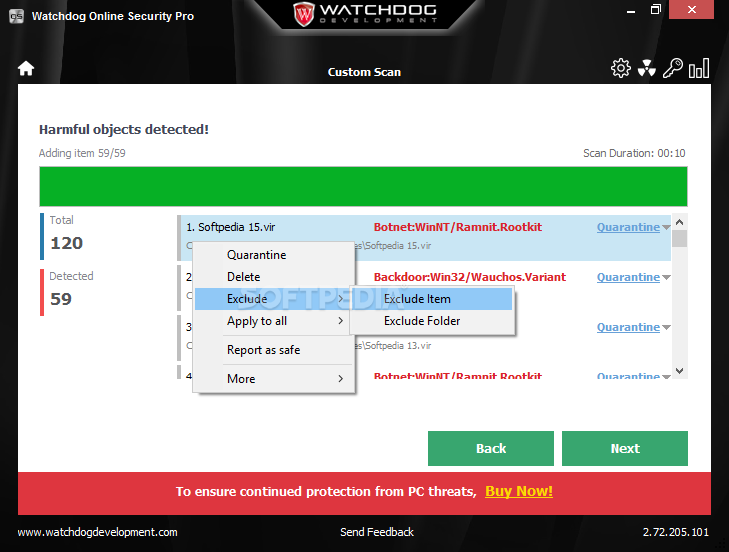Screen dimensions: 729x552
Task: Click Botnet:WinNT/Ramnit.Rootkit threat name in row 1
Action: 457,227
